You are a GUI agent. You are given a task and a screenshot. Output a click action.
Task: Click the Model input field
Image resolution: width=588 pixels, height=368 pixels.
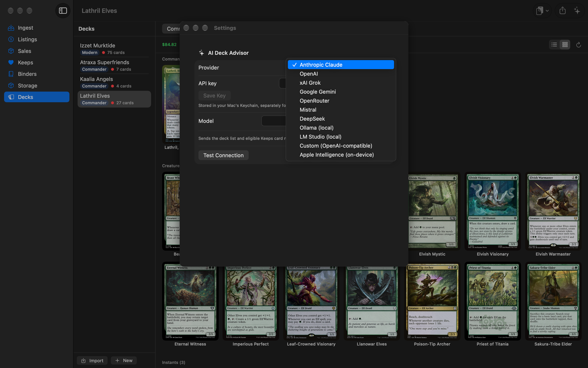[x=274, y=121]
